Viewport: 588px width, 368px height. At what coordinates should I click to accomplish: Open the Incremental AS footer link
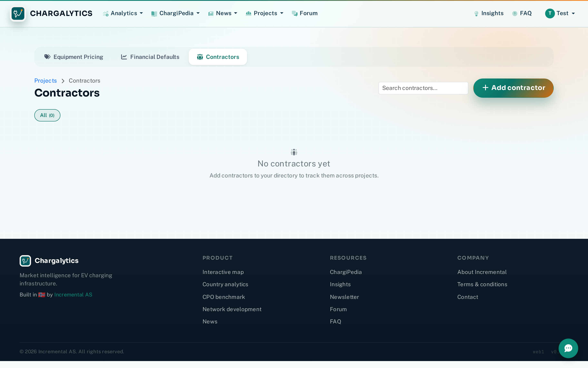pyautogui.click(x=73, y=294)
